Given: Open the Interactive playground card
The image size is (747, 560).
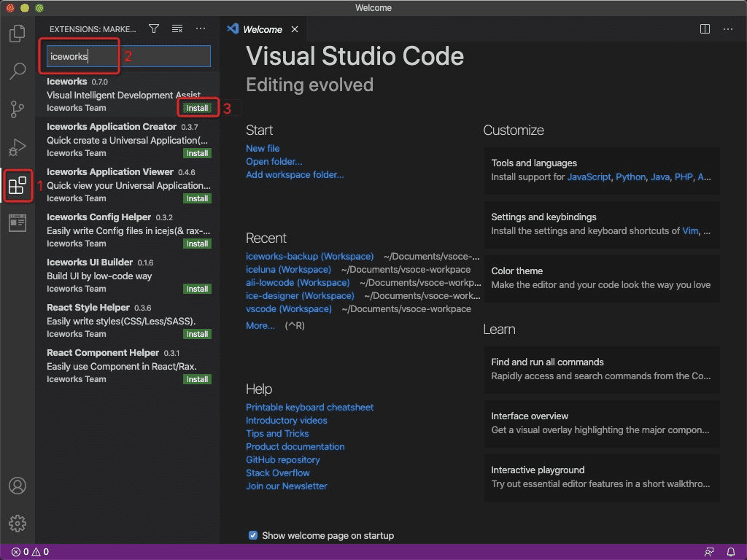Looking at the screenshot, I should [602, 477].
